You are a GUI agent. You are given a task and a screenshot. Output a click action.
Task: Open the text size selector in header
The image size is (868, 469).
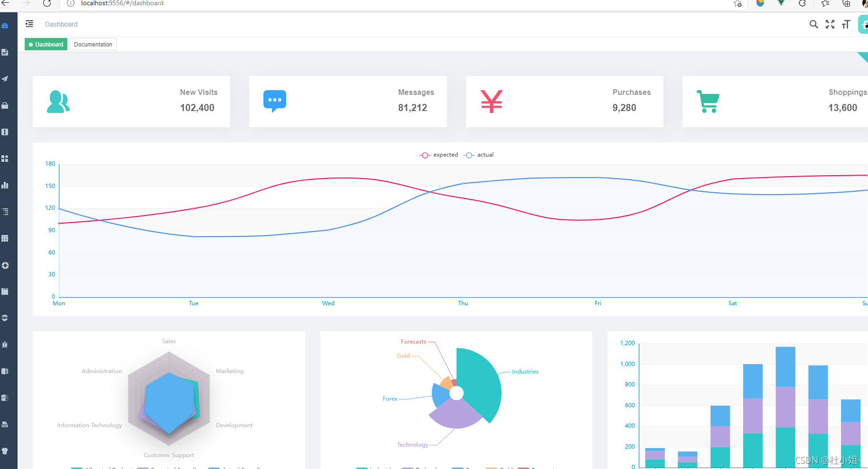pyautogui.click(x=845, y=24)
